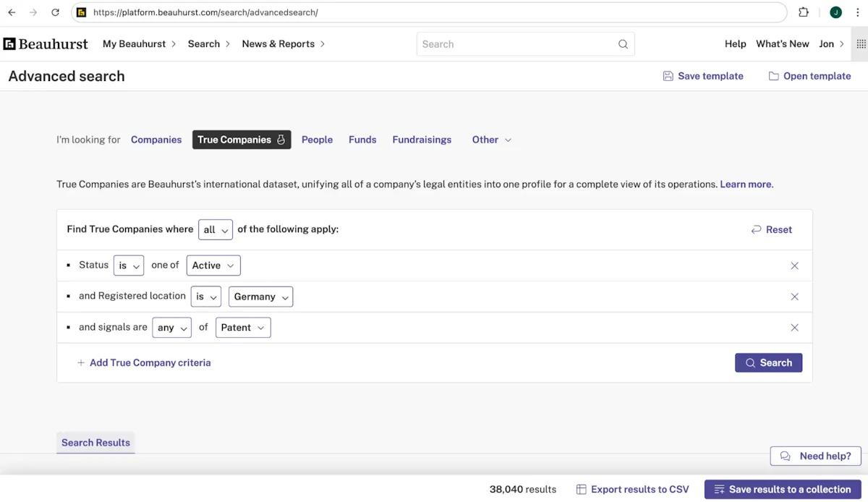Run the purple Search button

[768, 363]
